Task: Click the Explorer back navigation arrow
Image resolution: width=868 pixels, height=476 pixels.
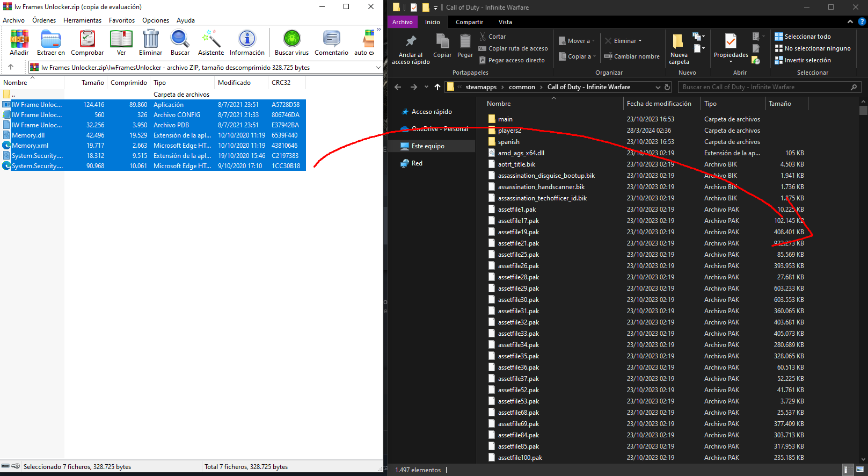Action: tap(398, 87)
